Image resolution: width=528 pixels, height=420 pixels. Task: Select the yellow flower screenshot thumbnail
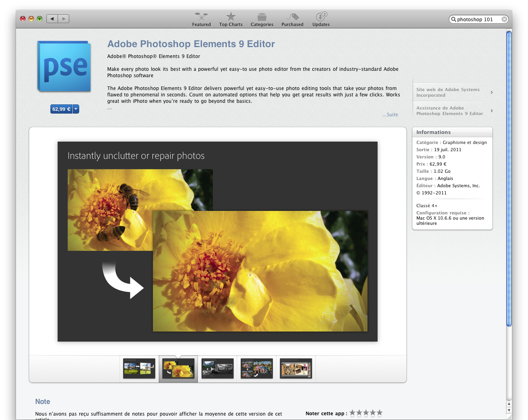point(178,368)
